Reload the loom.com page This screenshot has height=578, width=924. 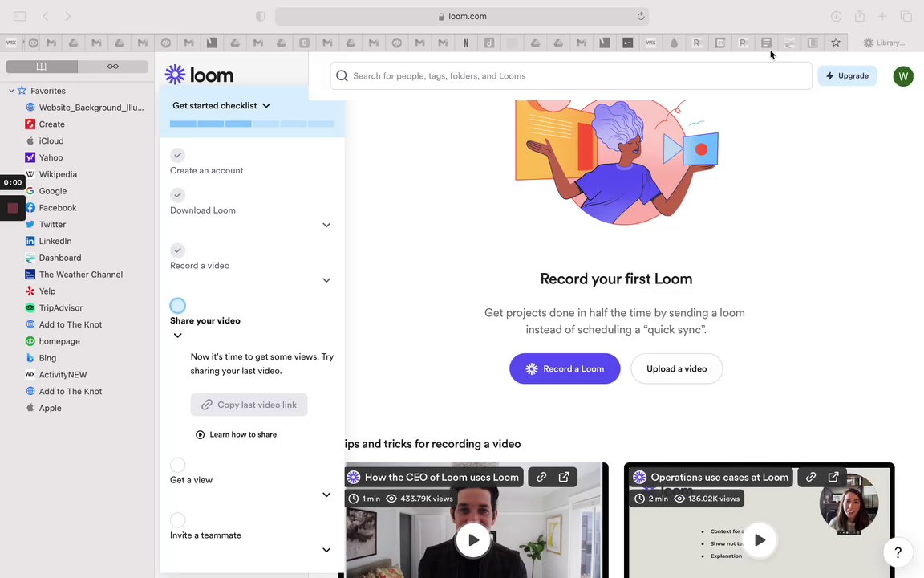(641, 17)
